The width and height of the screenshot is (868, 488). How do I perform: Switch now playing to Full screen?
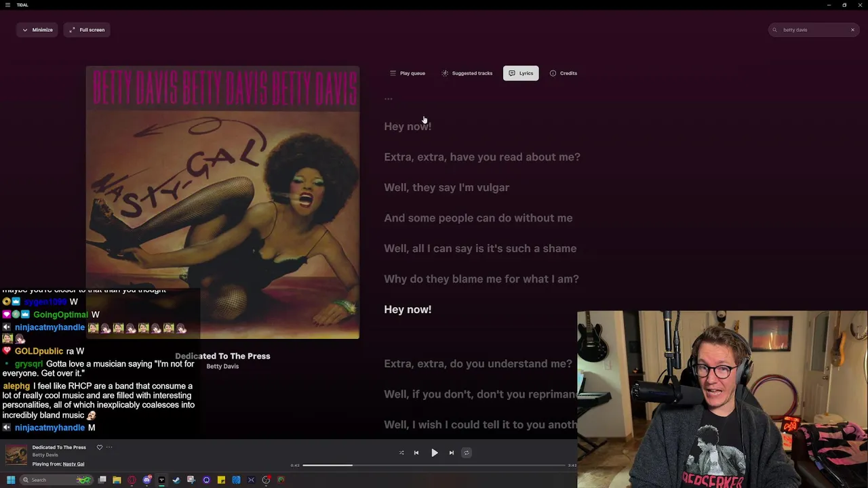(87, 30)
